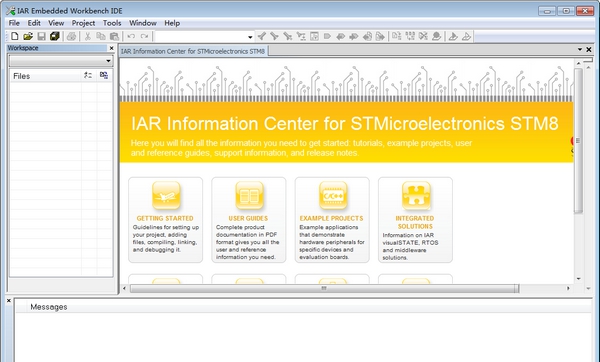Close the Workspace panel
This screenshot has width=600, height=362.
click(x=111, y=48)
